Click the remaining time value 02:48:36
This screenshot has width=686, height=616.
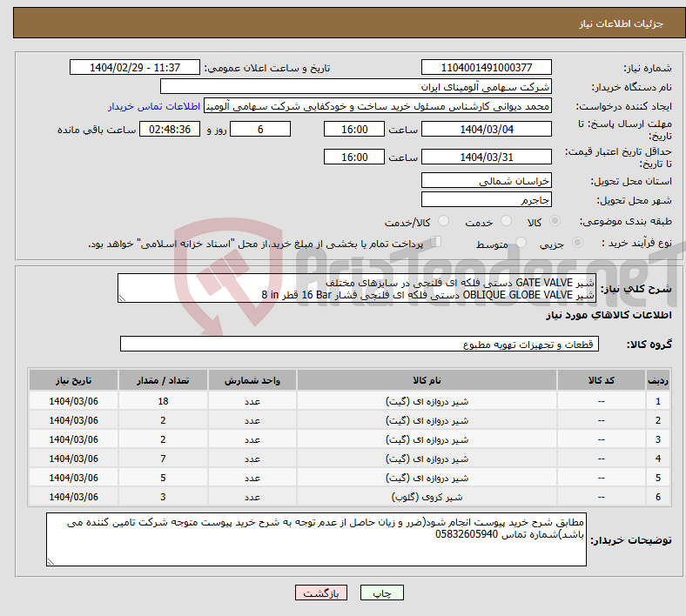click(x=170, y=129)
